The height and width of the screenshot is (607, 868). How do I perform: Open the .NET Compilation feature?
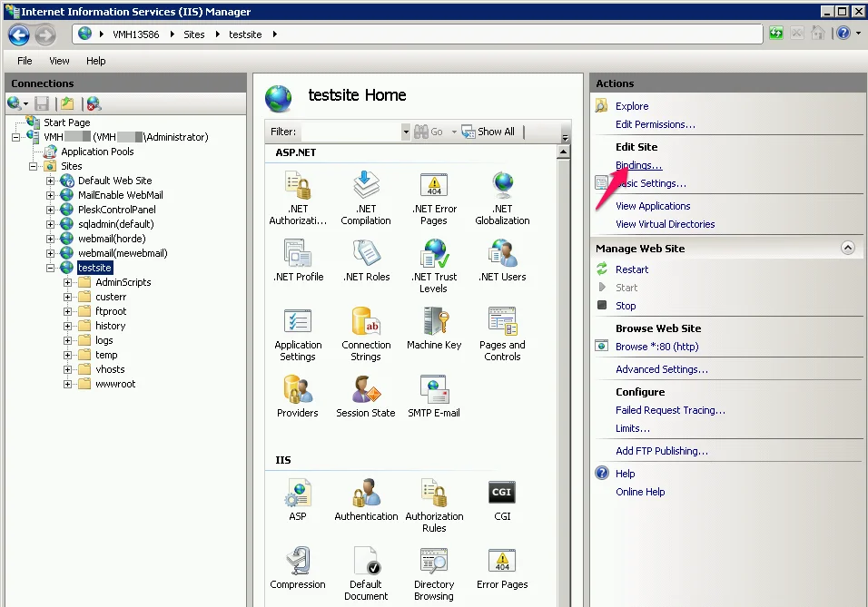[x=365, y=198]
